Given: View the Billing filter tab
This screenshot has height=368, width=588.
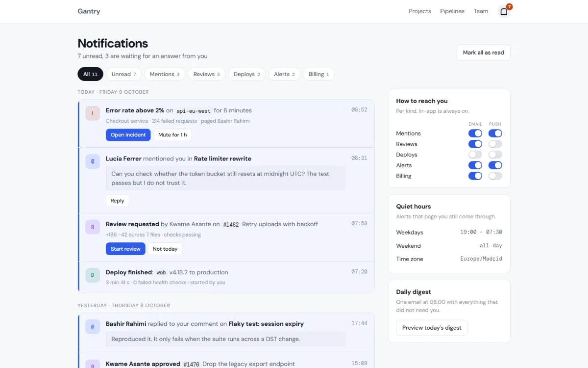Looking at the screenshot, I should coord(319,74).
